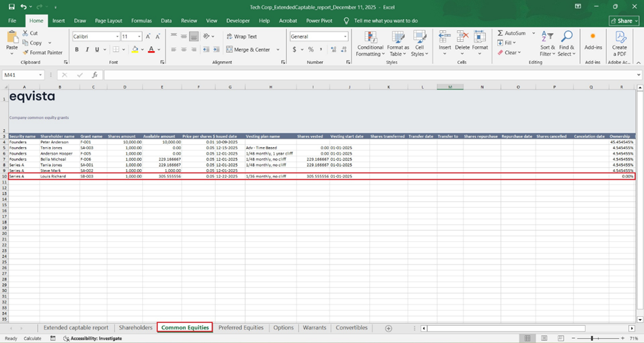Expand the General number format dropdown
Image resolution: width=644 pixels, height=343 pixels.
pyautogui.click(x=344, y=36)
